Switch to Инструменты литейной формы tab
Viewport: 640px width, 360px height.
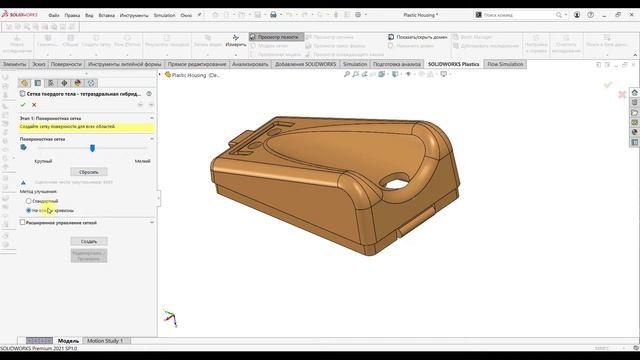pyautogui.click(x=124, y=64)
